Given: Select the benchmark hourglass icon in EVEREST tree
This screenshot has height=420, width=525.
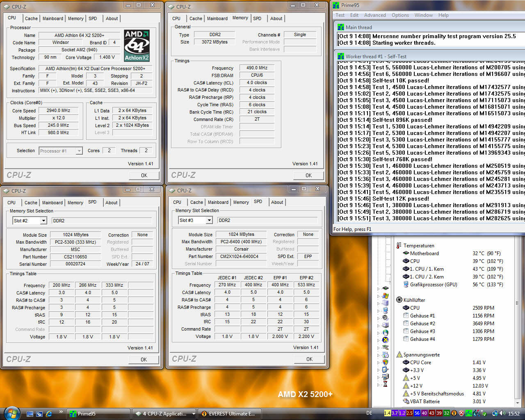Looking at the screenshot, I should click(385, 384).
